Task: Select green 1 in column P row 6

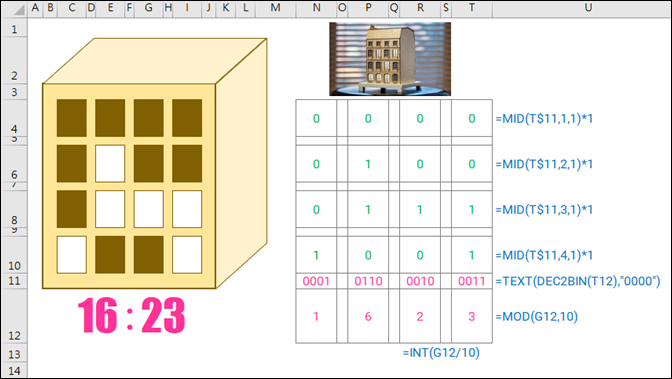Action: point(368,164)
